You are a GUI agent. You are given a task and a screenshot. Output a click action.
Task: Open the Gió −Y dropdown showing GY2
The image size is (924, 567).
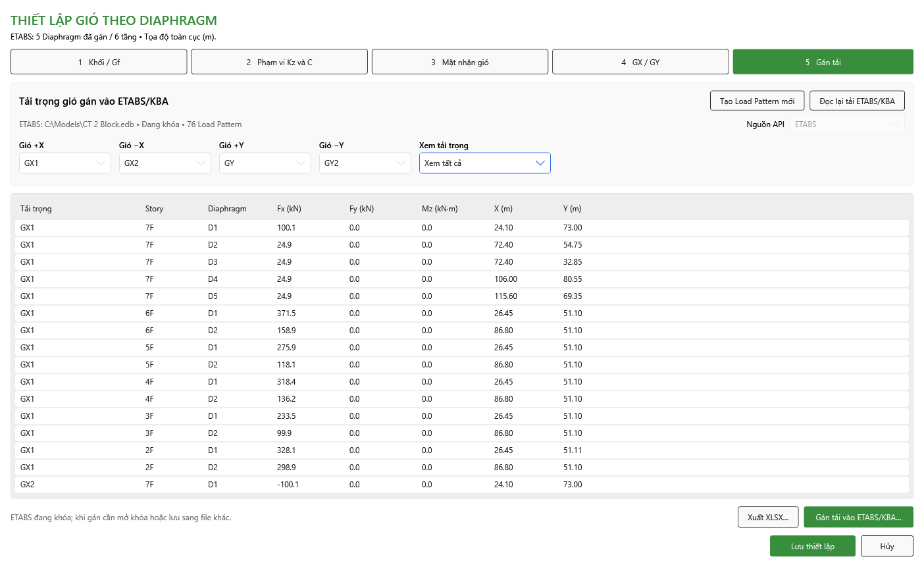coord(365,163)
